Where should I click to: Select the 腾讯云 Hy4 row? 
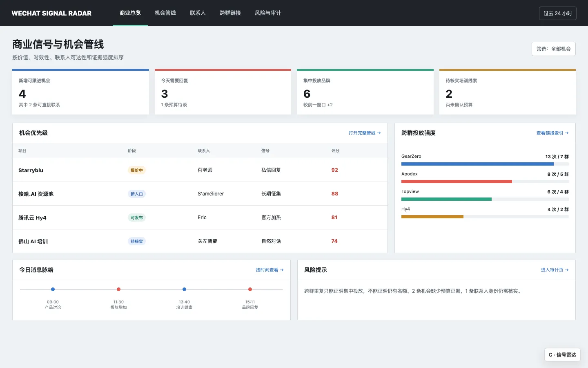(200, 218)
